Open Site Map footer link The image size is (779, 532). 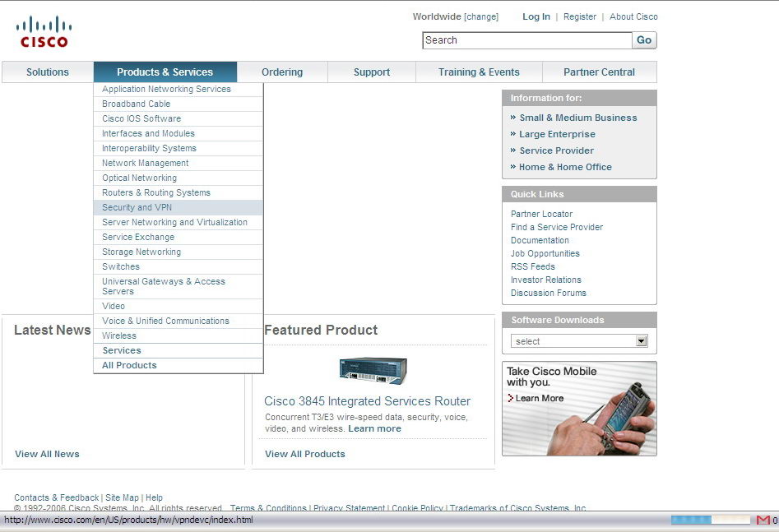pyautogui.click(x=122, y=497)
